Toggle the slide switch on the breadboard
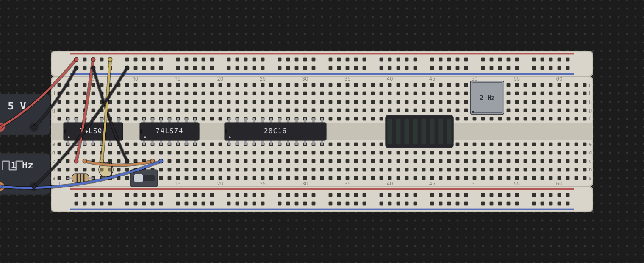The height and width of the screenshot is (263, 644). tap(144, 178)
